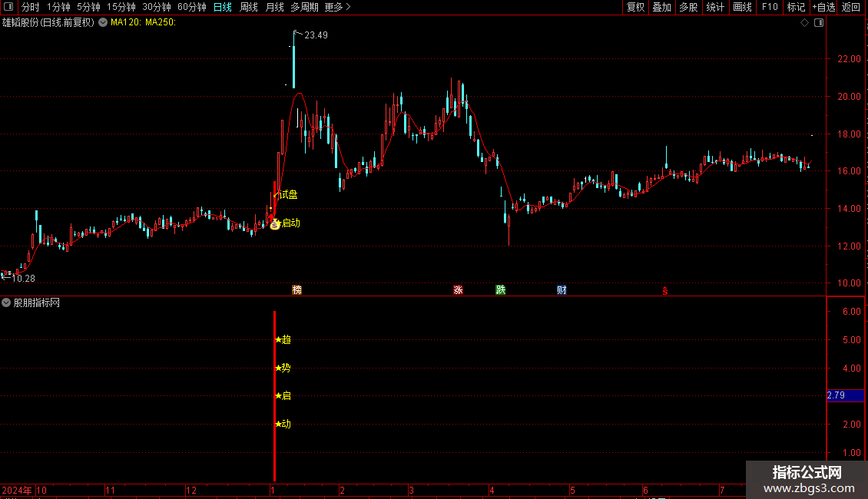Click the red 涨 event marker

(458, 290)
